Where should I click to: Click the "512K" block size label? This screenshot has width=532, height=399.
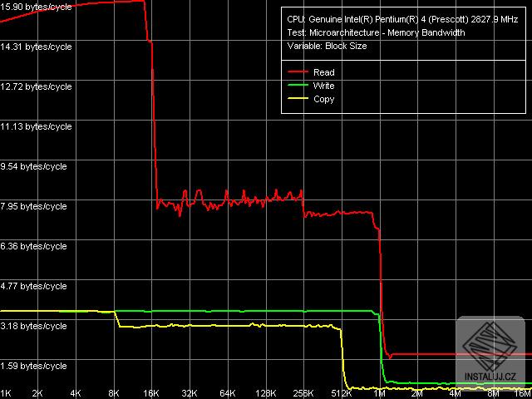click(342, 394)
